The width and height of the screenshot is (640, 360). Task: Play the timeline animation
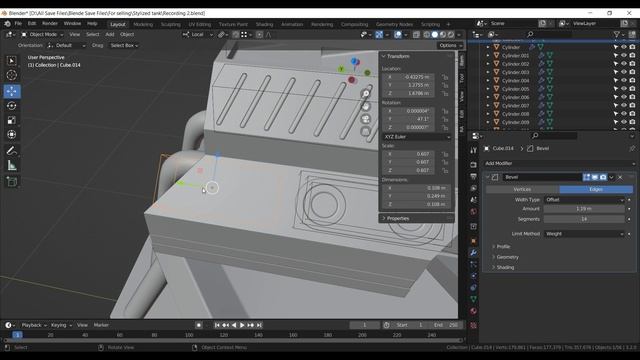tap(242, 325)
